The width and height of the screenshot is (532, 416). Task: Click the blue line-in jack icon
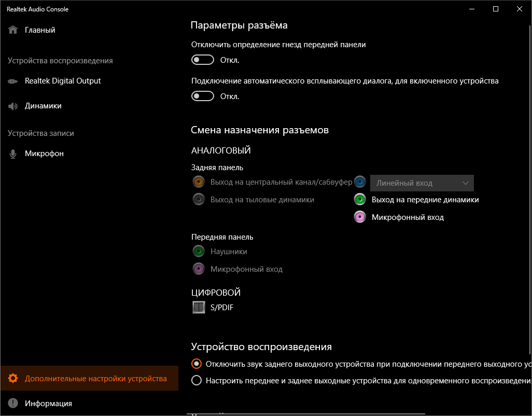pyautogui.click(x=360, y=182)
